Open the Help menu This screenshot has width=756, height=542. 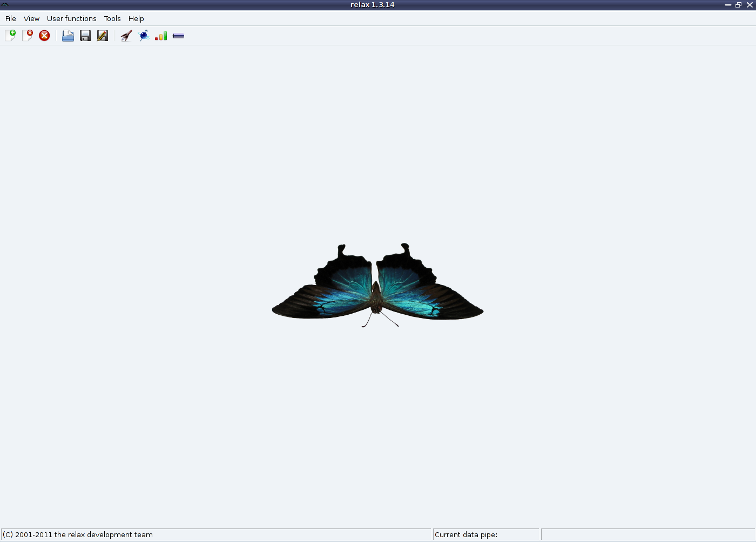tap(136, 18)
